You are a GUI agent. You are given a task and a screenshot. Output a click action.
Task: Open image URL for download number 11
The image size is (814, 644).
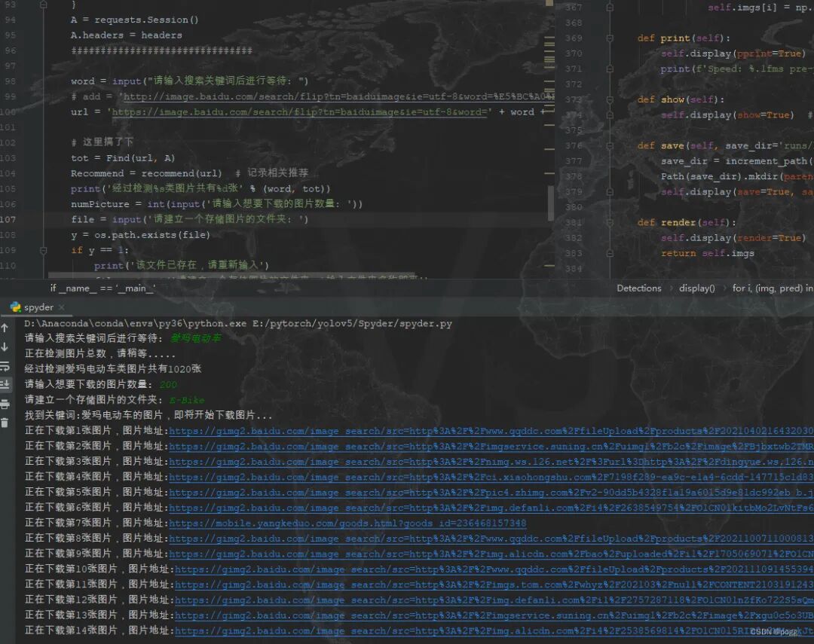494,584
